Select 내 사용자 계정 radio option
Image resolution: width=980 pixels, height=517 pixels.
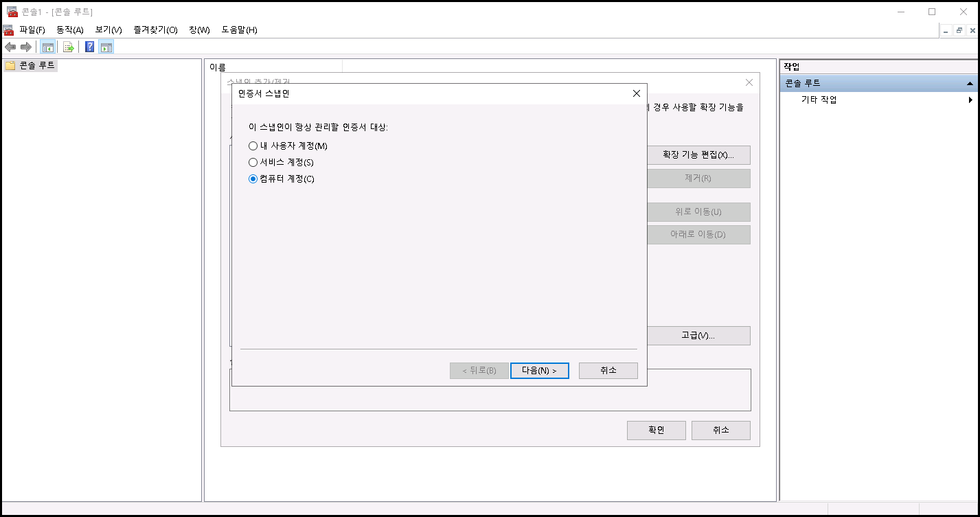[x=253, y=146]
